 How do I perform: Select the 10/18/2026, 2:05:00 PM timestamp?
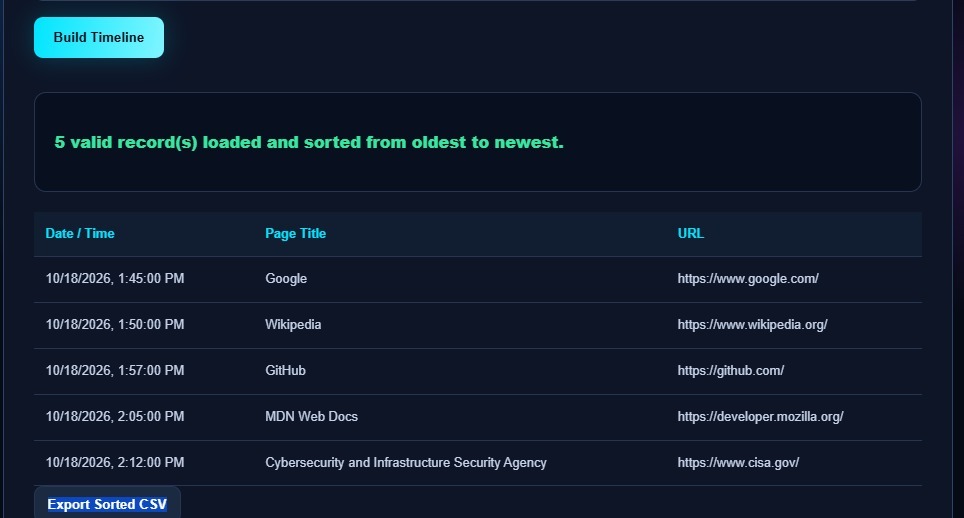click(x=115, y=417)
